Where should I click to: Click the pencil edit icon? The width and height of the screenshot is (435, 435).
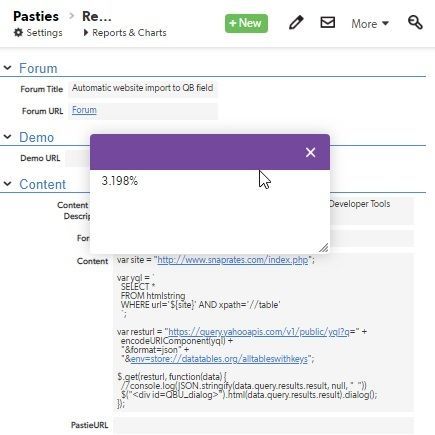tap(296, 23)
